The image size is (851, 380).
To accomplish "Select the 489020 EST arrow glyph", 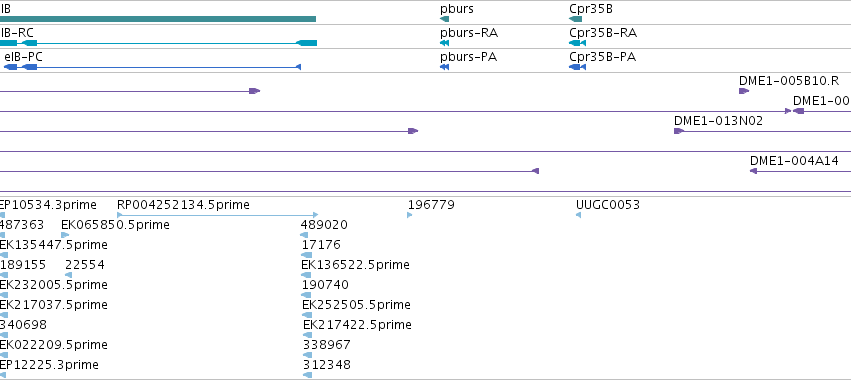I will point(304,235).
